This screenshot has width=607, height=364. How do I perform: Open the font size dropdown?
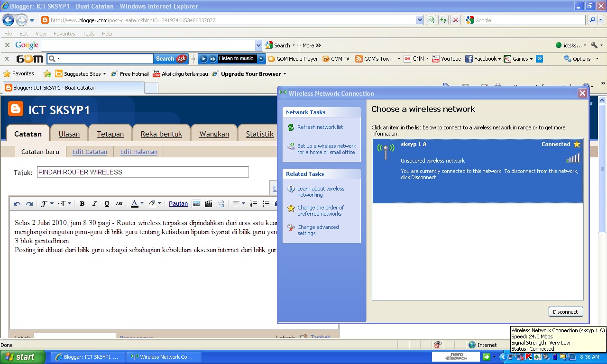tap(64, 203)
